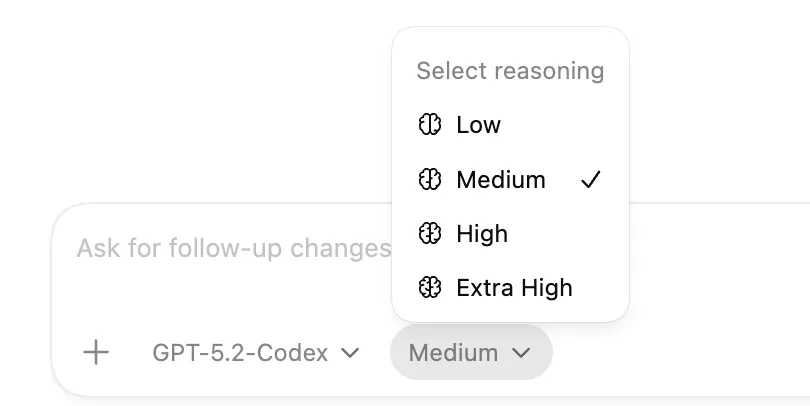
Task: Collapse the Medium reasoning pill button
Action: coord(470,353)
